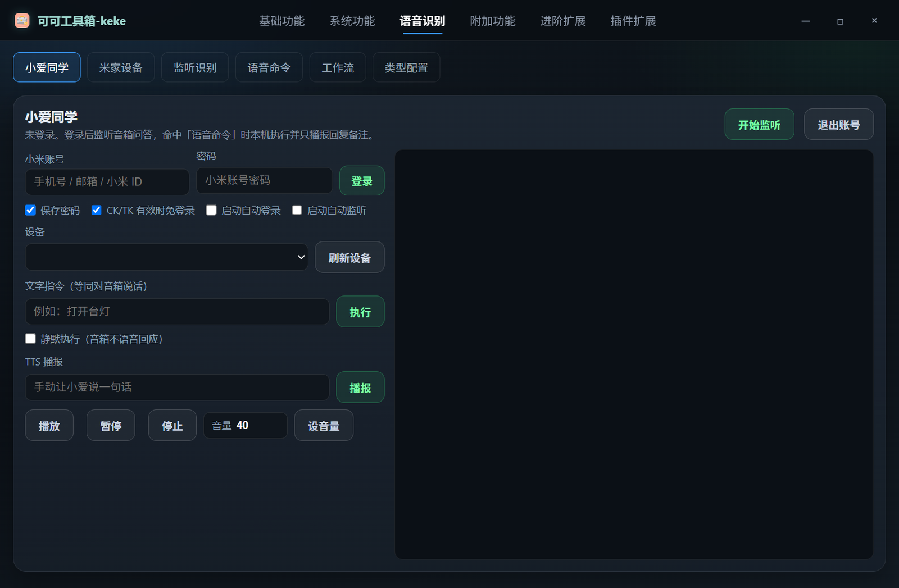Switch to the 语音命令 tab

pos(269,67)
